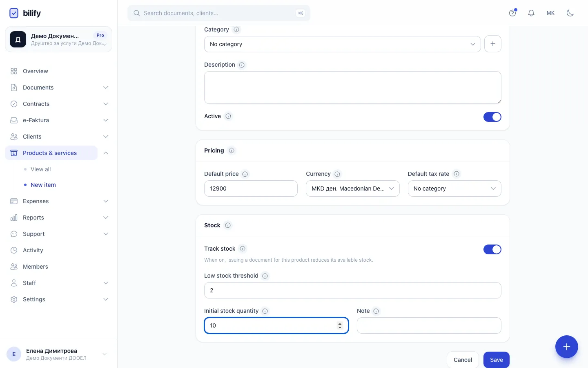The image size is (588, 368).
Task: Click the Default price field
Action: click(251, 188)
